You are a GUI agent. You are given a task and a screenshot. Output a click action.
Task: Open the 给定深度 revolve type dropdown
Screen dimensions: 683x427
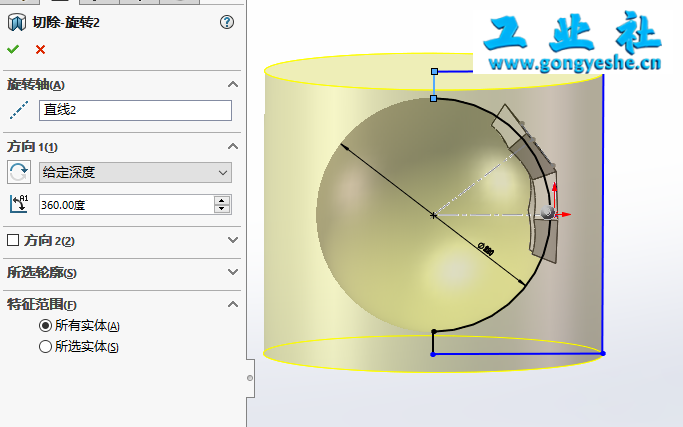click(135, 173)
